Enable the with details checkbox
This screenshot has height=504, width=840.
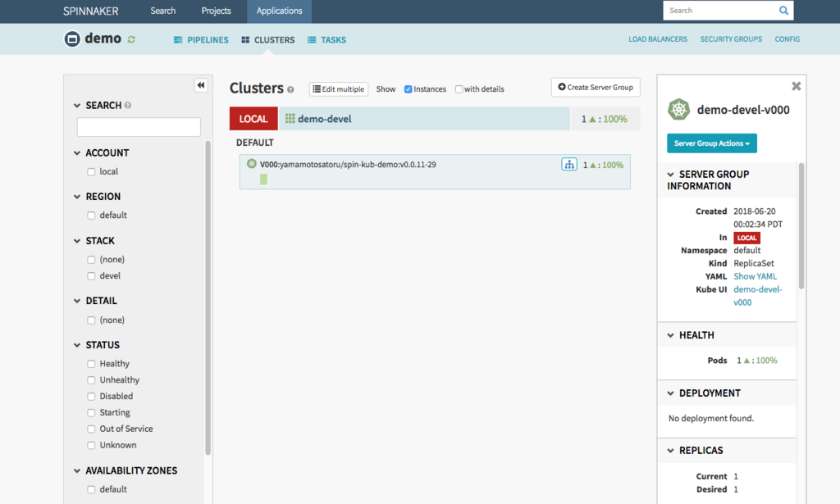coord(459,89)
